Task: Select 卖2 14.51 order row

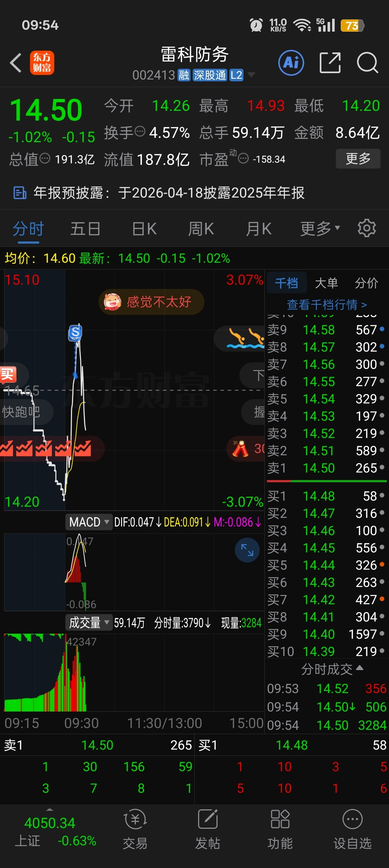Action: coord(326,451)
